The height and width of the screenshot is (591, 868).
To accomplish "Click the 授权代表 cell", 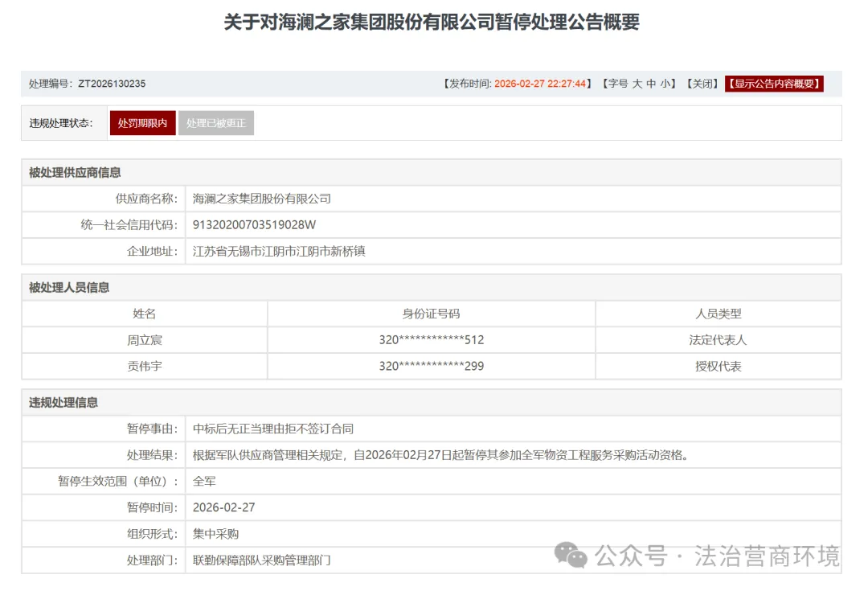I will pos(719,366).
